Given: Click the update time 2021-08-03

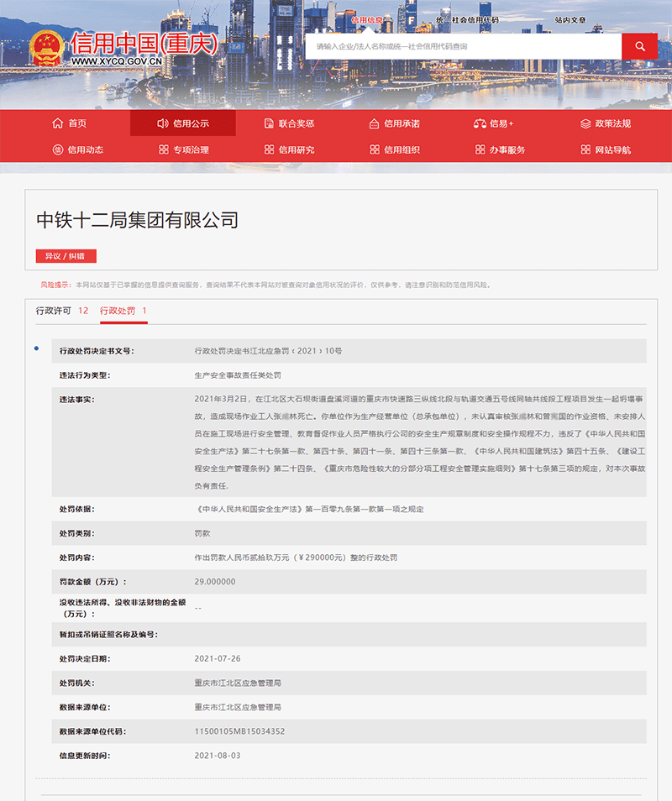Looking at the screenshot, I should click(x=218, y=756).
